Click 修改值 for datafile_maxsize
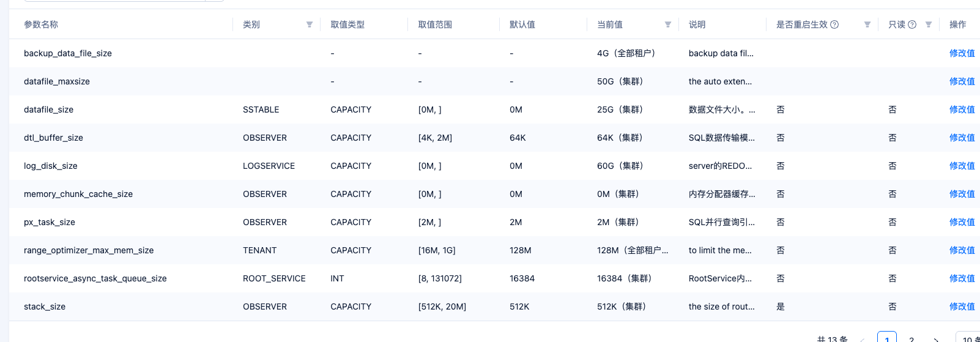The width and height of the screenshot is (980, 342). pos(962,81)
